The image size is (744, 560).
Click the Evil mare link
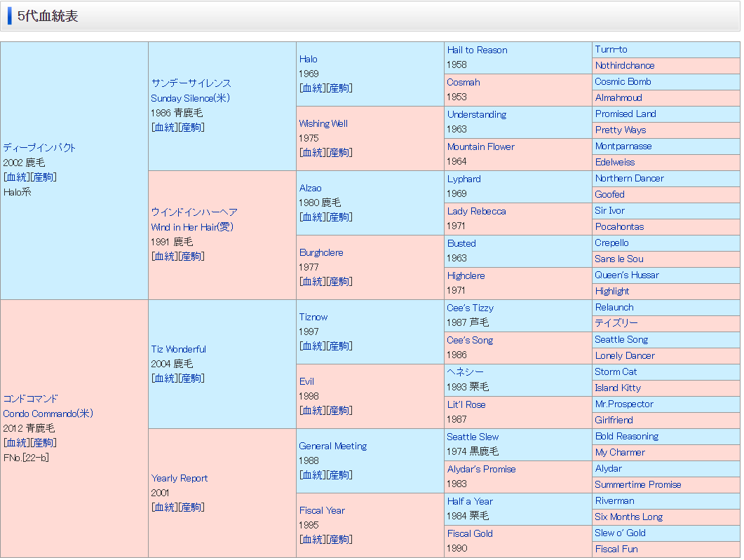306,382
